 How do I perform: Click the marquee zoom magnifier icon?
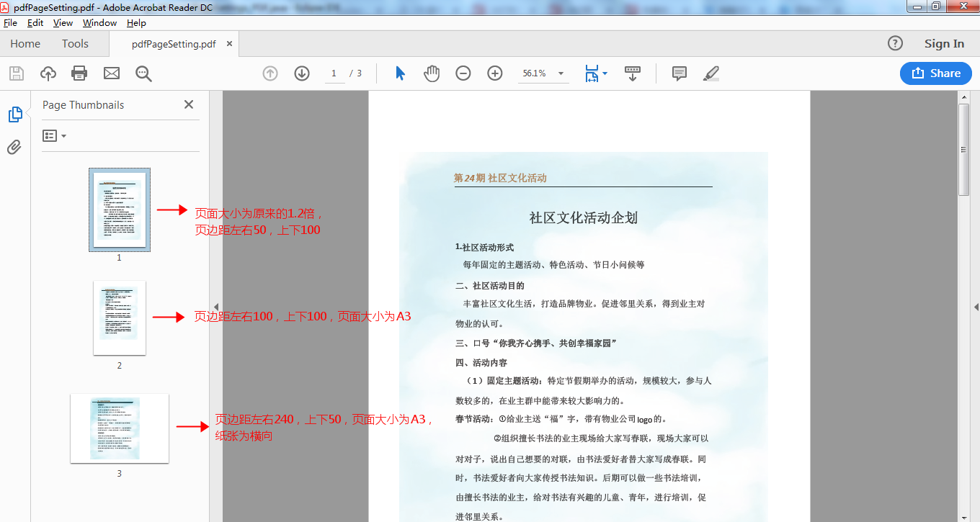coord(143,73)
